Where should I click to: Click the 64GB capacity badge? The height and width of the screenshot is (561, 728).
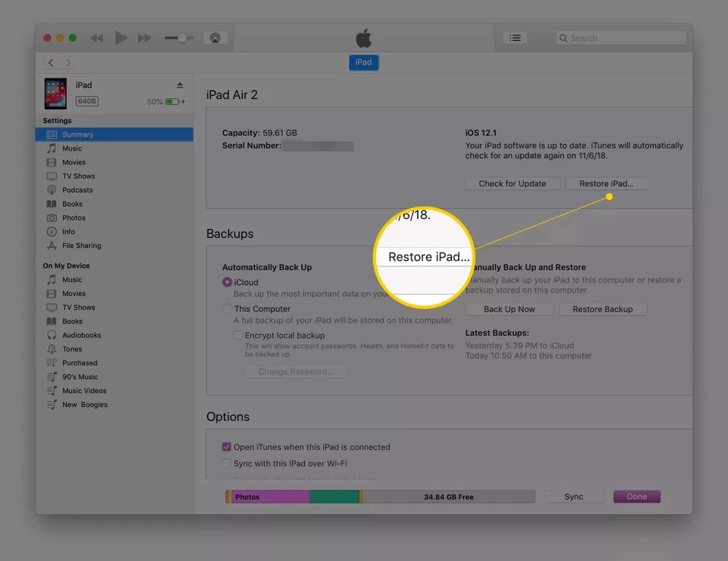pyautogui.click(x=87, y=101)
